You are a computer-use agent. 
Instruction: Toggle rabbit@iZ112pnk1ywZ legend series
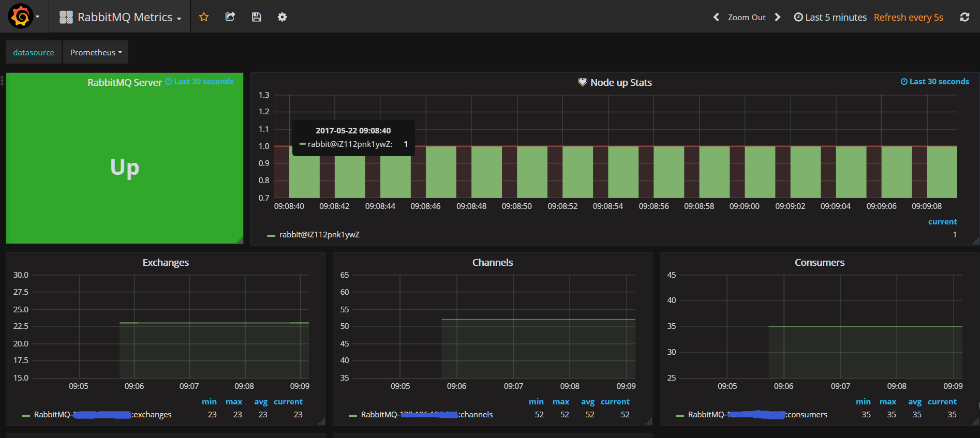point(319,235)
